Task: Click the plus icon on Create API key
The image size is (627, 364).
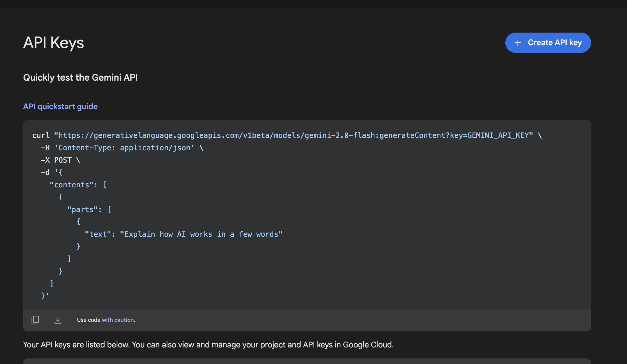Action: click(x=518, y=43)
